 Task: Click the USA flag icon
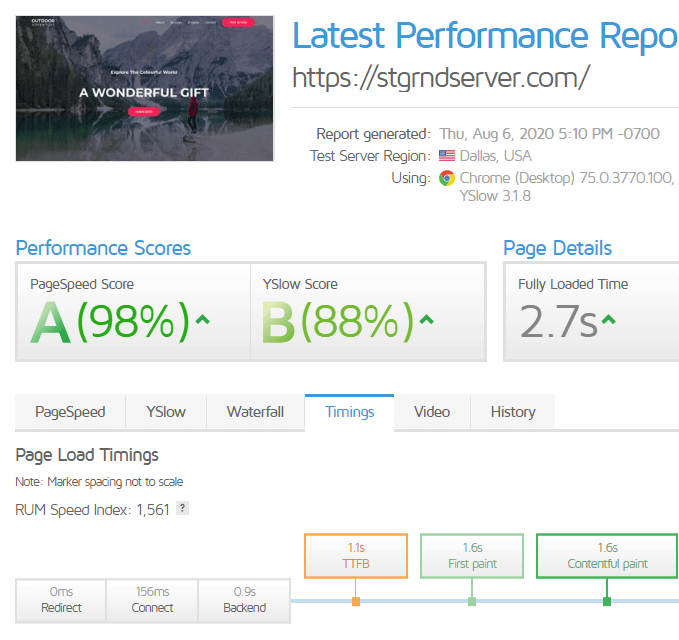(x=447, y=156)
